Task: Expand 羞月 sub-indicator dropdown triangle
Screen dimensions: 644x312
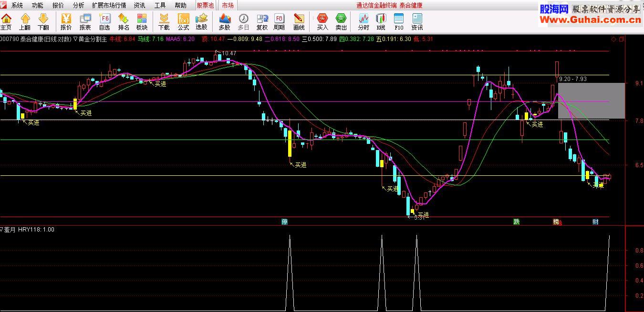Action: tap(2, 230)
